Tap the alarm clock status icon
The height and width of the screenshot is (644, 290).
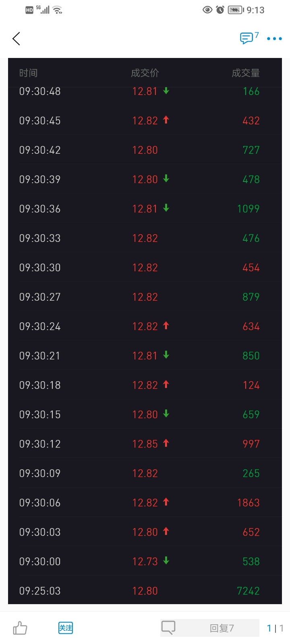(220, 10)
